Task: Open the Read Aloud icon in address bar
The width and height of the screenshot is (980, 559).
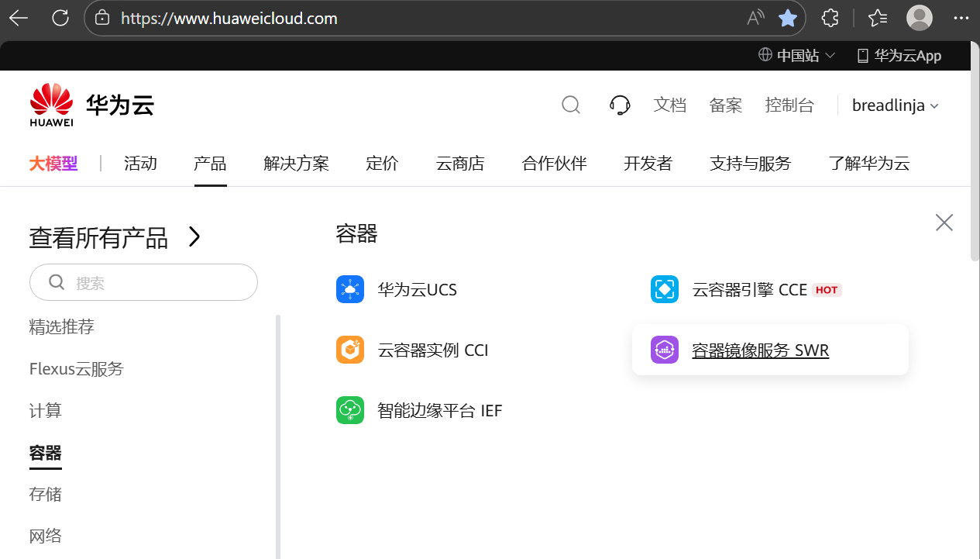Action: click(x=755, y=18)
